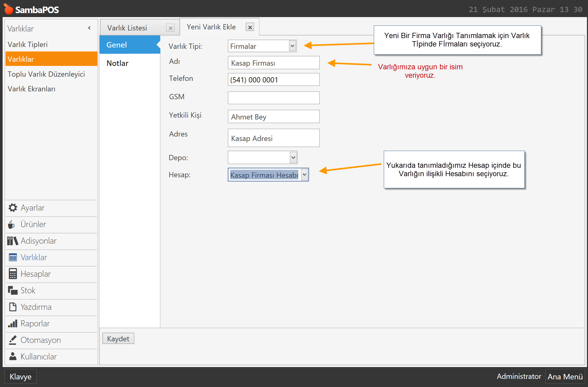
Task: Click the Kaydet button
Action: click(x=118, y=338)
